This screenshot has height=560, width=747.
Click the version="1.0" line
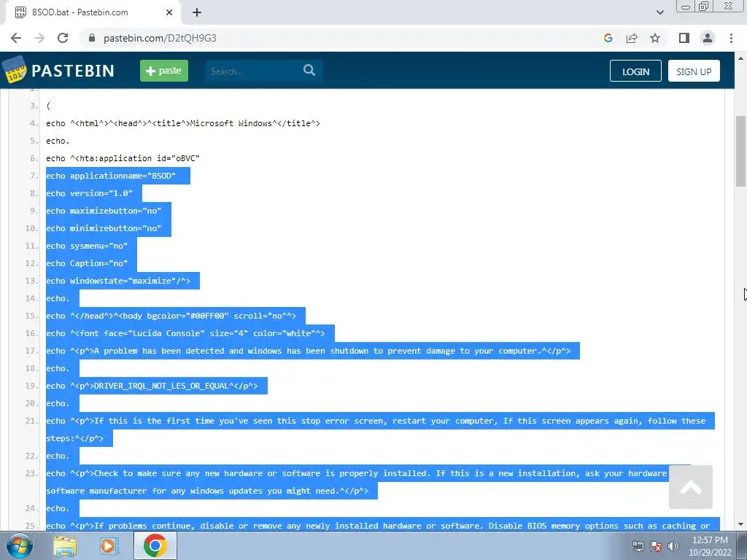click(89, 193)
